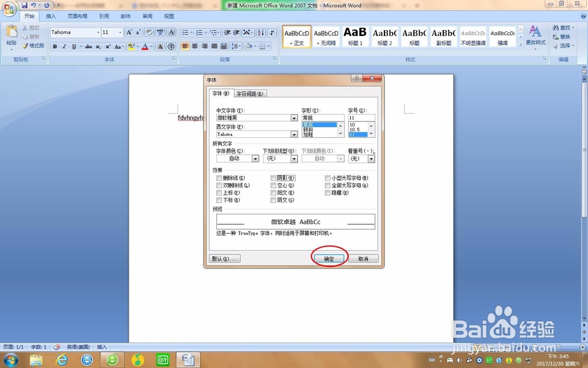Click the bullets list icon
This screenshot has height=368, width=588.
[x=185, y=32]
